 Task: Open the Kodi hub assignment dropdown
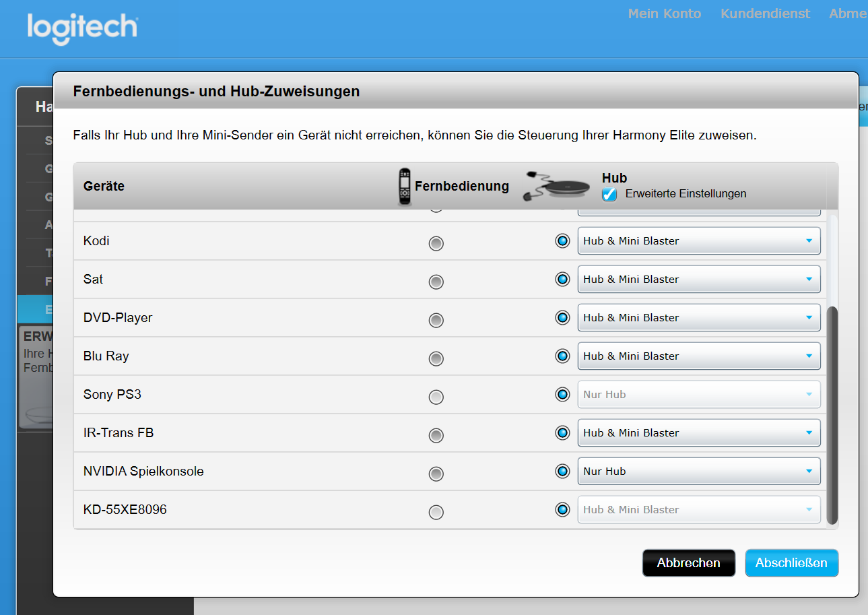click(698, 241)
